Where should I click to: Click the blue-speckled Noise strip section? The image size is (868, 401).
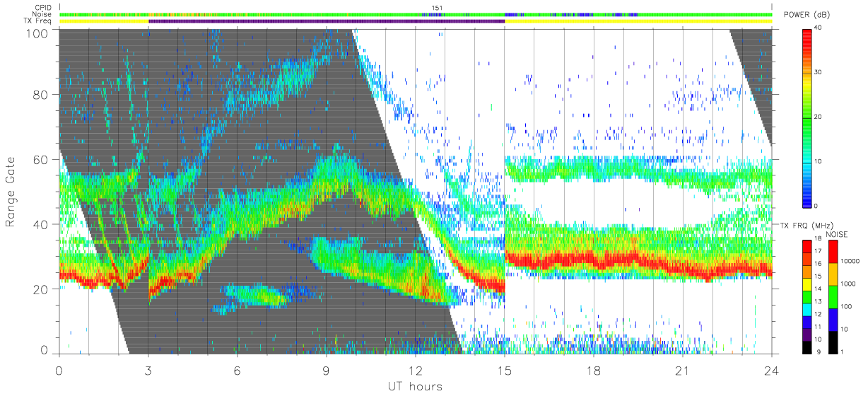(572, 14)
